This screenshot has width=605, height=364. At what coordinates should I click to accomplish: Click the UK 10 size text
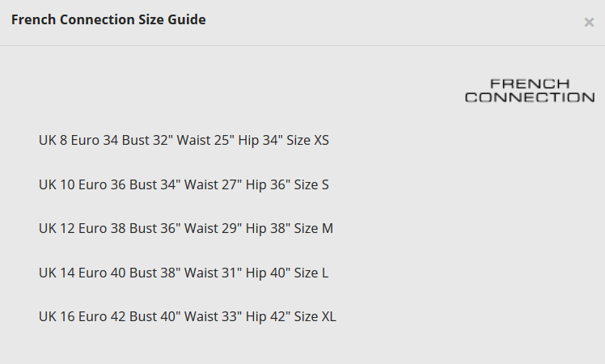click(56, 184)
